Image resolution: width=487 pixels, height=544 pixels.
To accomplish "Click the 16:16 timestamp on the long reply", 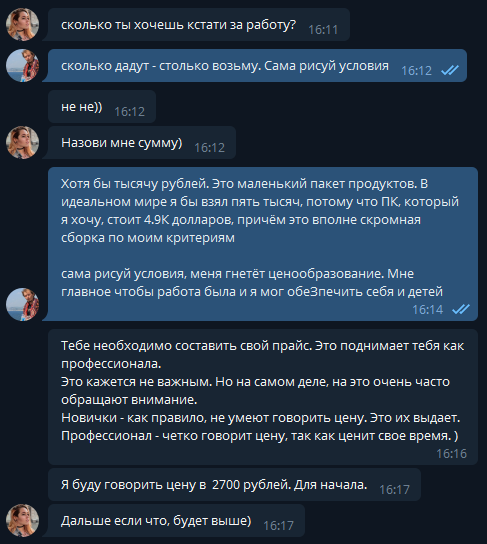I will [452, 454].
